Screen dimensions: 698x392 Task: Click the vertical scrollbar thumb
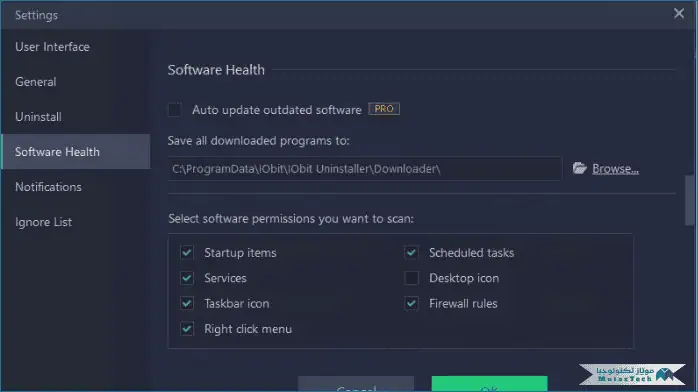point(689,200)
